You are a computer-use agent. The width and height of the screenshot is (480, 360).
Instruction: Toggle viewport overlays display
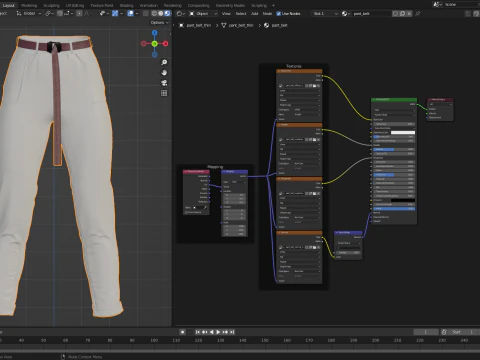pos(131,13)
